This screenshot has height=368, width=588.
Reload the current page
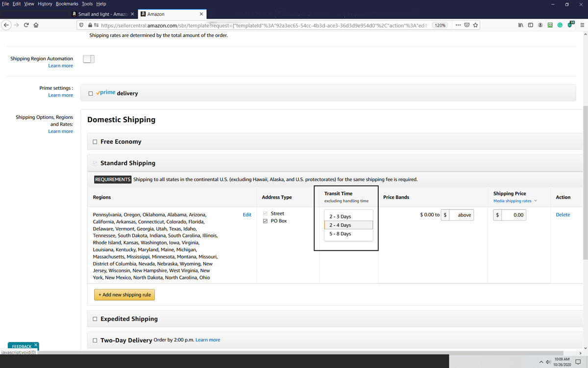point(26,25)
